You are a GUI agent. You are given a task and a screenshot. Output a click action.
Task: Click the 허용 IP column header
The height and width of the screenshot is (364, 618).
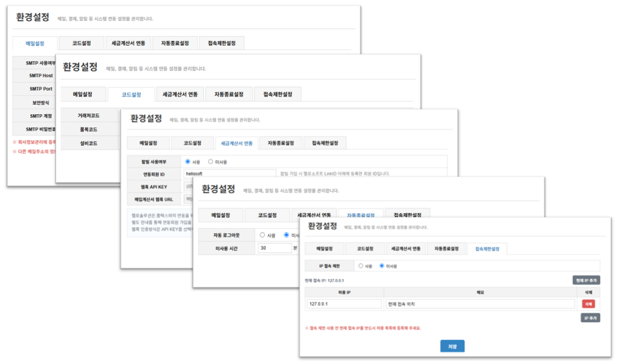click(344, 293)
